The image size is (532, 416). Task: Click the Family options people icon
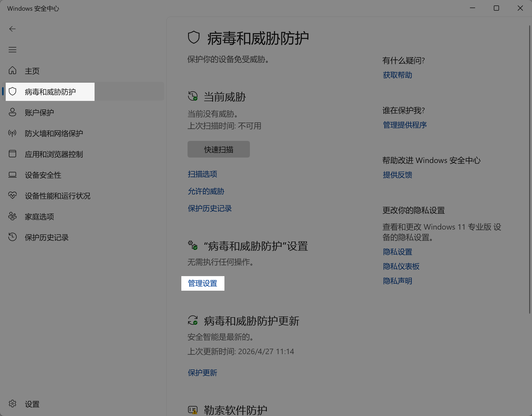12,216
